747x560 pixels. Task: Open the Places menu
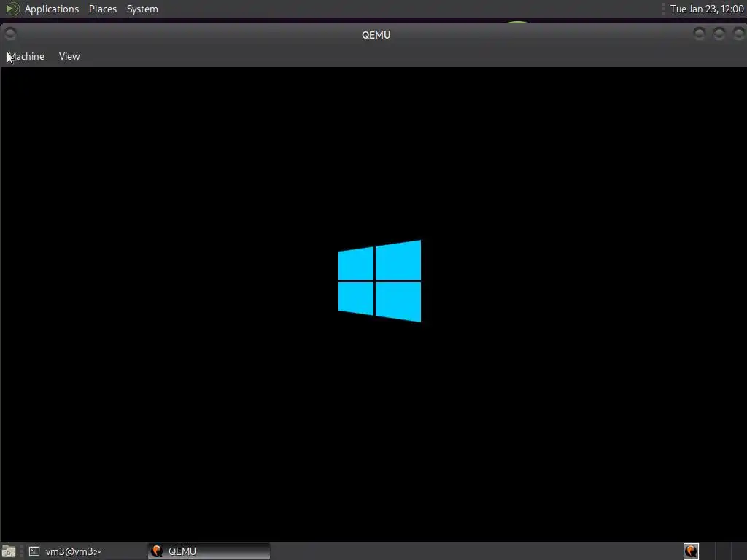[102, 9]
